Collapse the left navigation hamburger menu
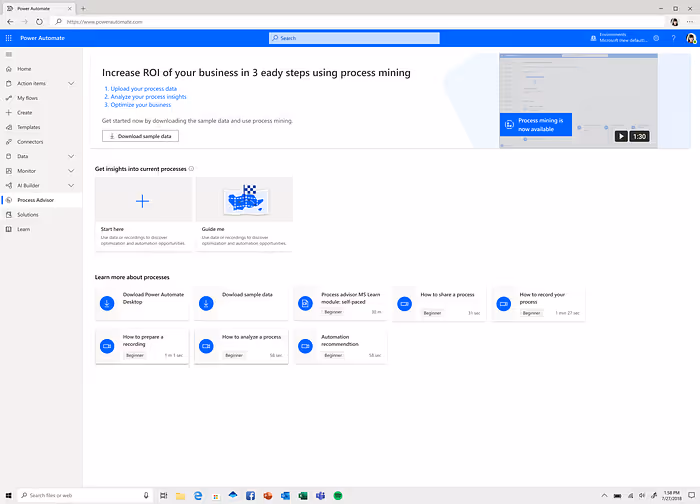Screen dimensions: 700x504 [8, 54]
